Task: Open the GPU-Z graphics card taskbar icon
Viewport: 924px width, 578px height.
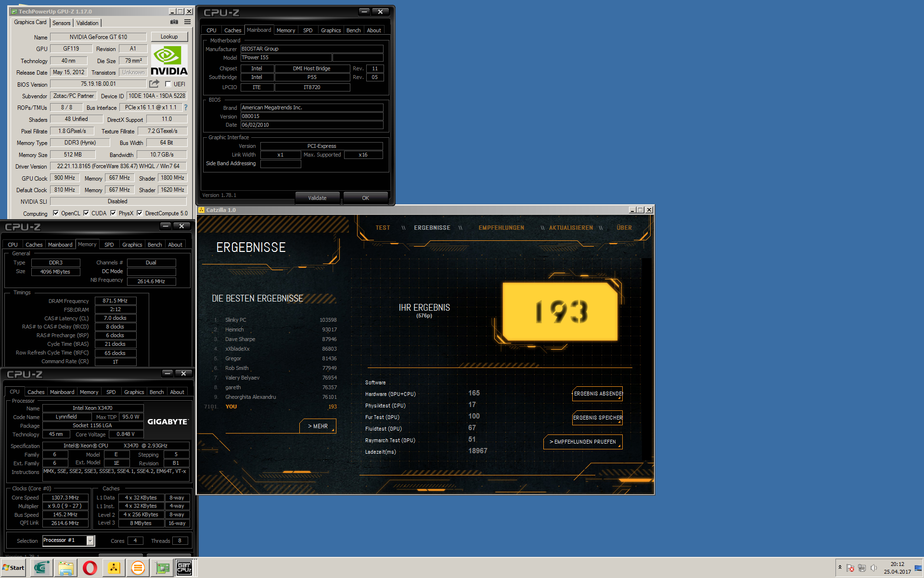Action: click(x=162, y=568)
